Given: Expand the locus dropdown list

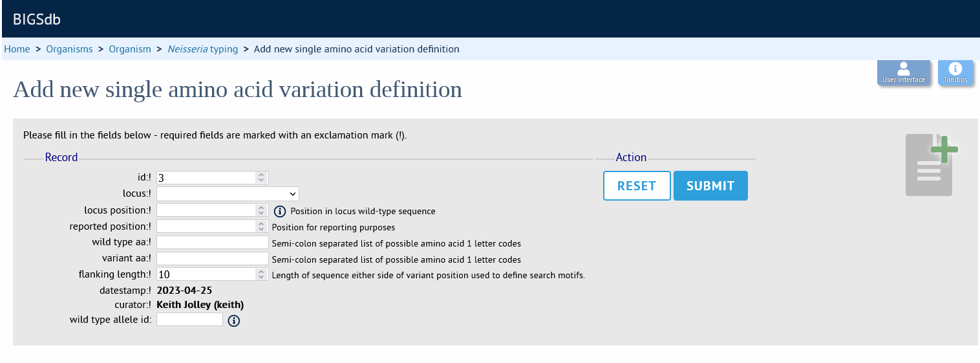Looking at the screenshot, I should pos(228,193).
